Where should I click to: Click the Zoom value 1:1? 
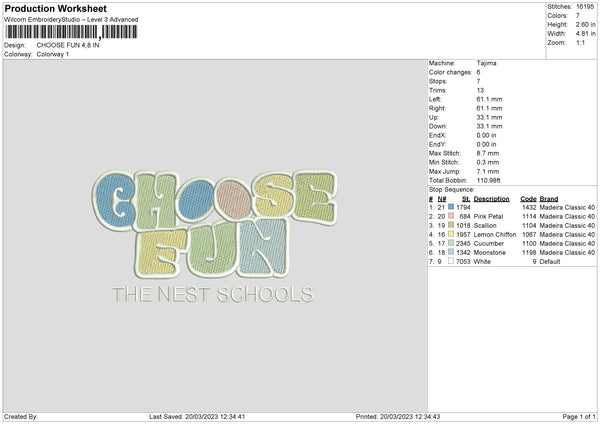point(580,42)
